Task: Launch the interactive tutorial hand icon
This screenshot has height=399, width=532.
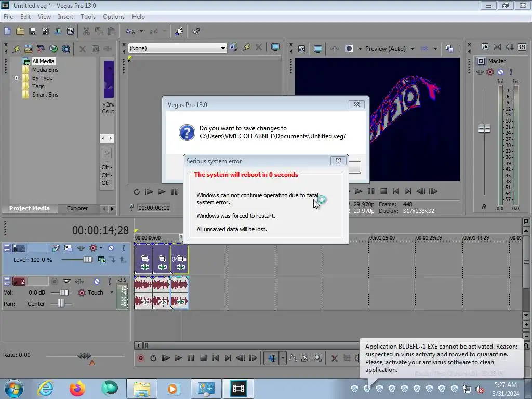Action: coord(179,31)
